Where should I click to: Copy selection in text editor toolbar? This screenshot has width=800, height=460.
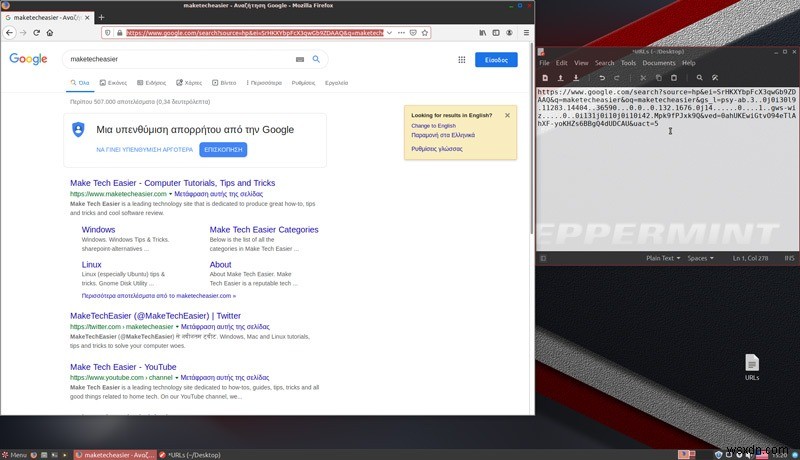tap(659, 78)
